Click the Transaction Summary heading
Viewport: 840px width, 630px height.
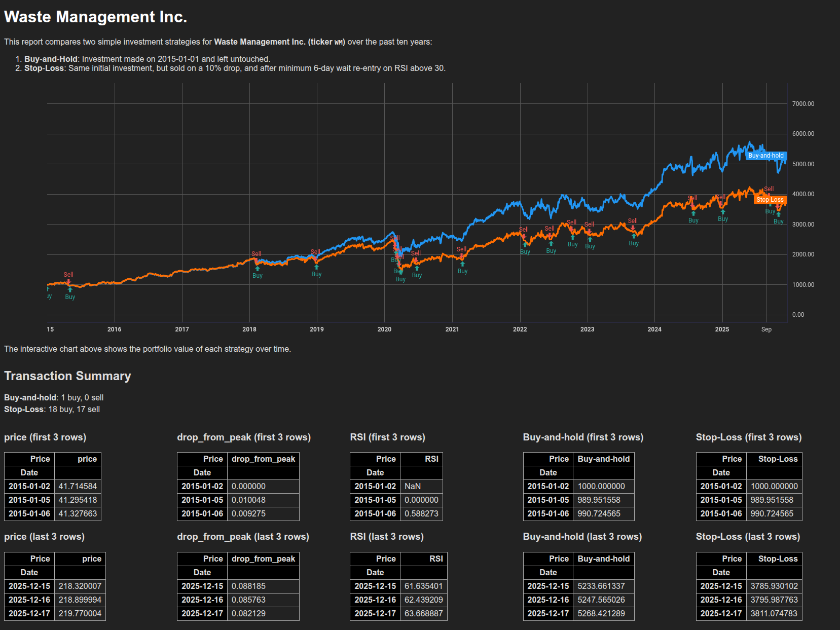tap(67, 376)
